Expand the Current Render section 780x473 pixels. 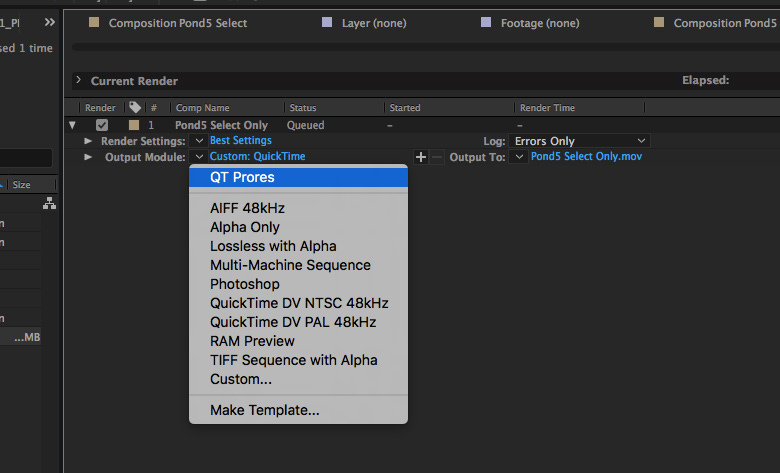click(x=78, y=80)
